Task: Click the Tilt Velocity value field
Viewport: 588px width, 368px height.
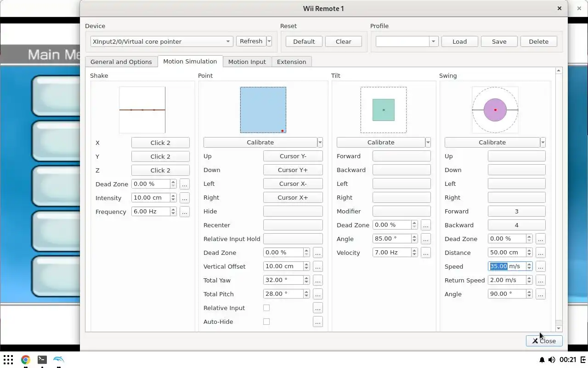Action: tap(392, 253)
